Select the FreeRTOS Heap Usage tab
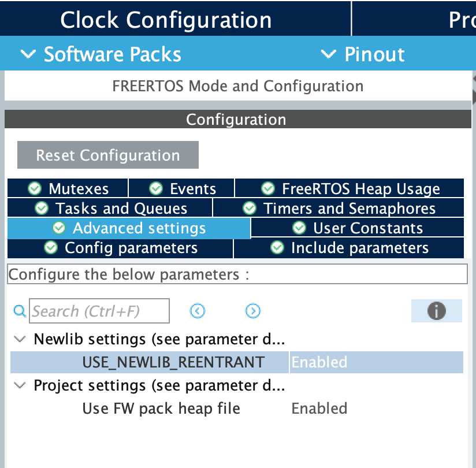 [x=349, y=188]
